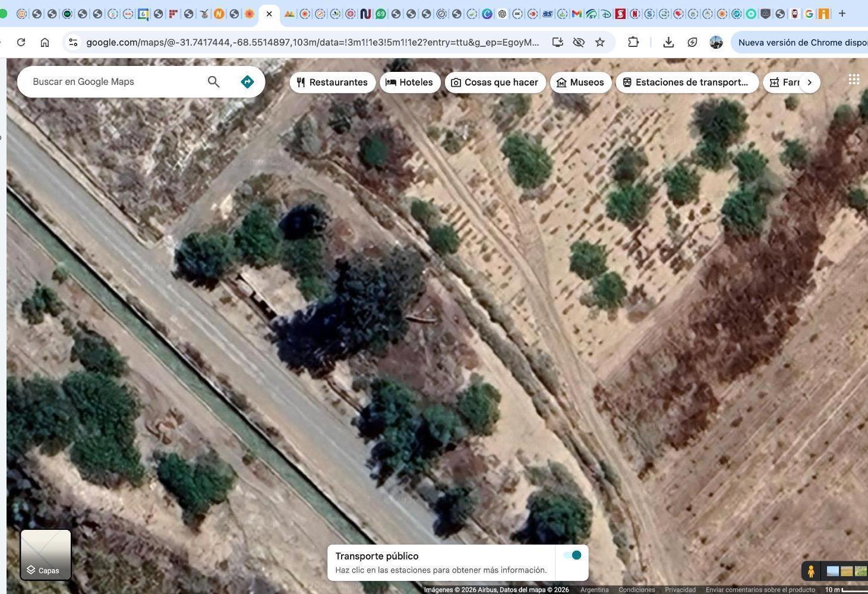Switch to the orange N tab

point(219,14)
